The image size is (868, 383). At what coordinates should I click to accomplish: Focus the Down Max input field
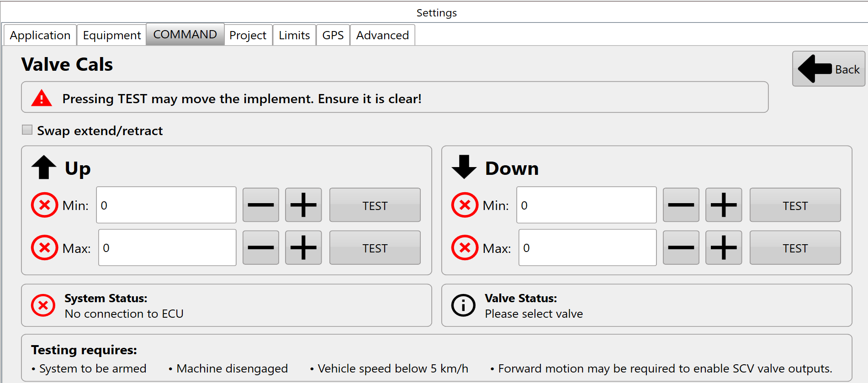click(x=587, y=247)
